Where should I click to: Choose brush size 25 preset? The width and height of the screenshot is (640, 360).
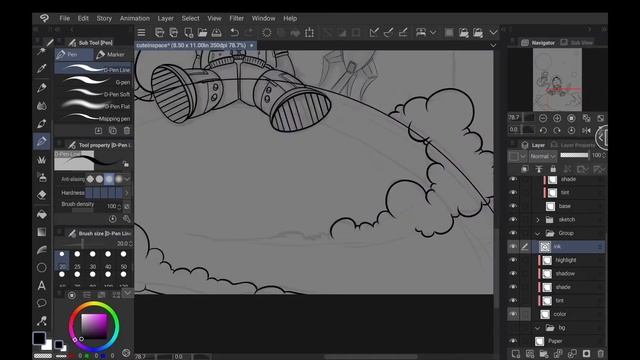[x=77, y=260]
